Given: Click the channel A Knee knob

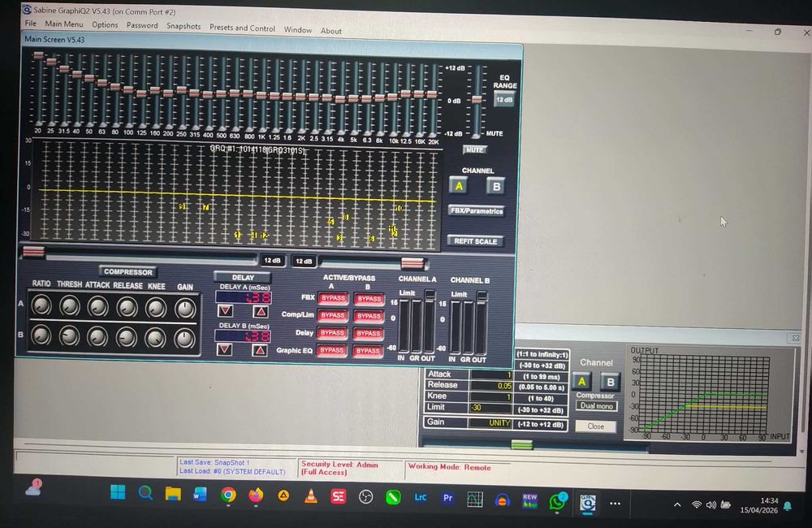Looking at the screenshot, I should [x=156, y=309].
